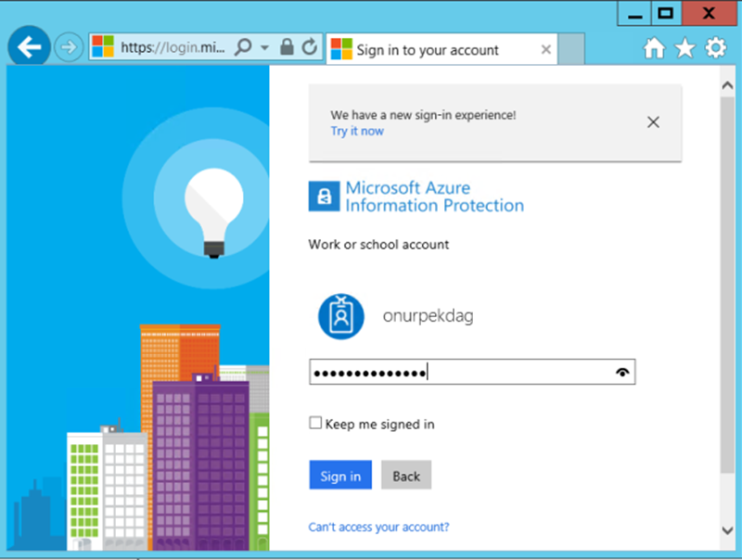The height and width of the screenshot is (560, 742).
Task: Reveal password with the eye icon
Action: coord(622,372)
